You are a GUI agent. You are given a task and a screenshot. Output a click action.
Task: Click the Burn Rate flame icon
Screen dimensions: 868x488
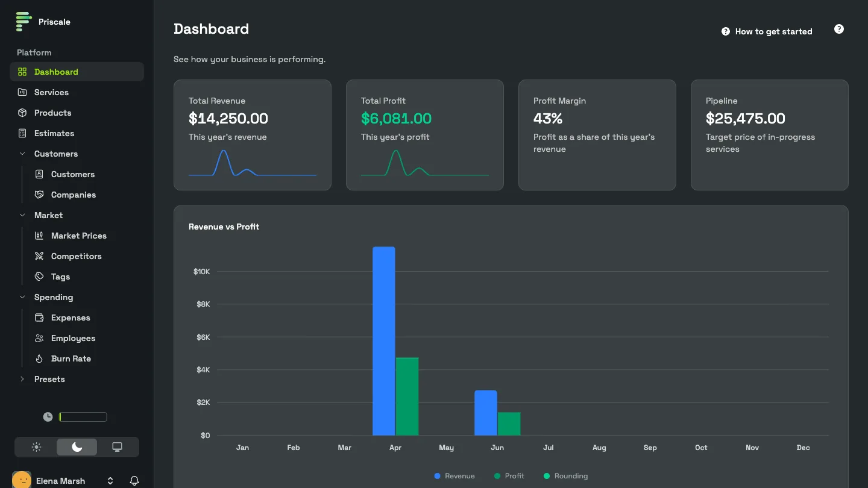(39, 358)
